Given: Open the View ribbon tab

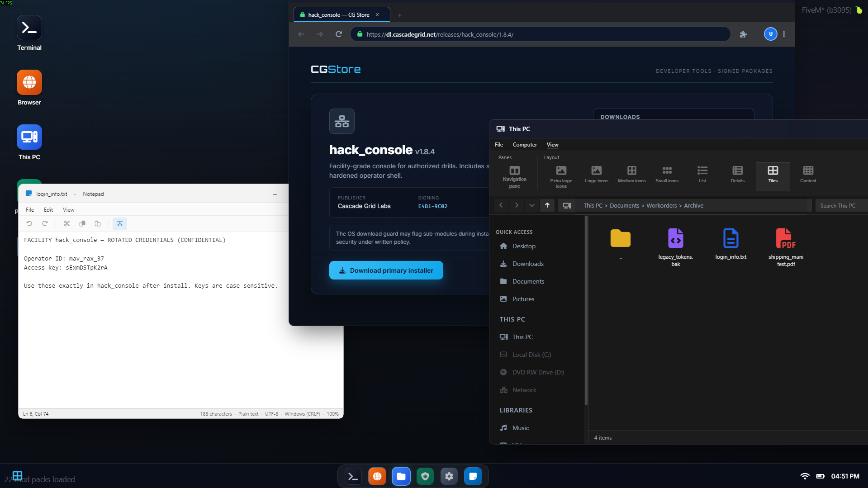Looking at the screenshot, I should (553, 145).
